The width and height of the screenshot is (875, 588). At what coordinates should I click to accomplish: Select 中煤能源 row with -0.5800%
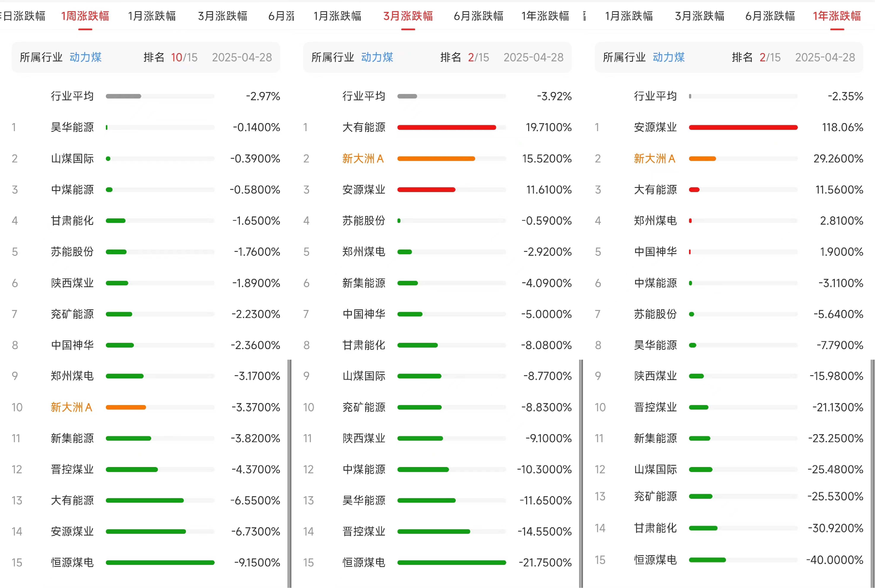(146, 189)
